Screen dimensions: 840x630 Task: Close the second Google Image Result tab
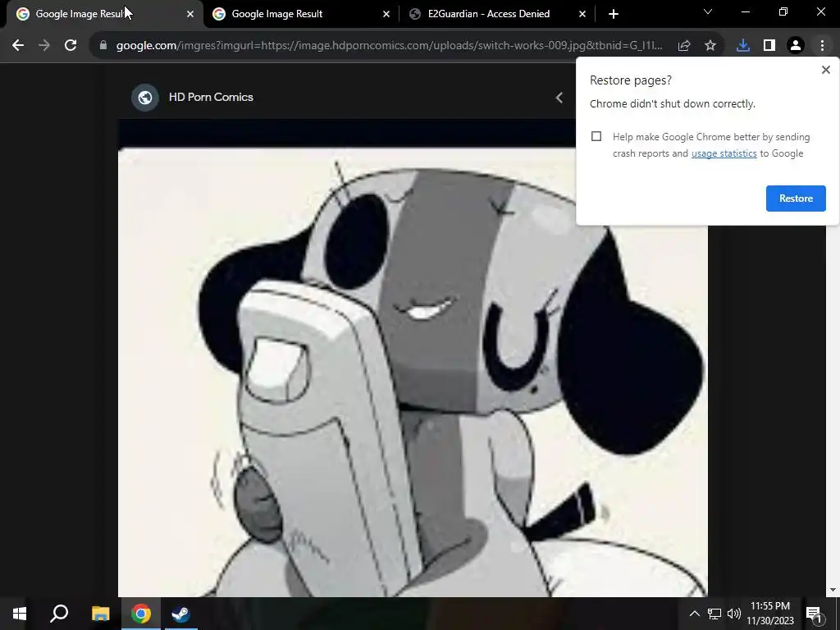[x=386, y=14]
